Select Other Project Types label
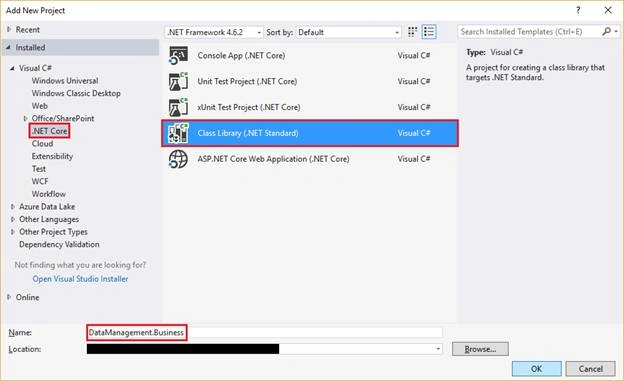Image resolution: width=624 pixels, height=381 pixels. pos(53,232)
